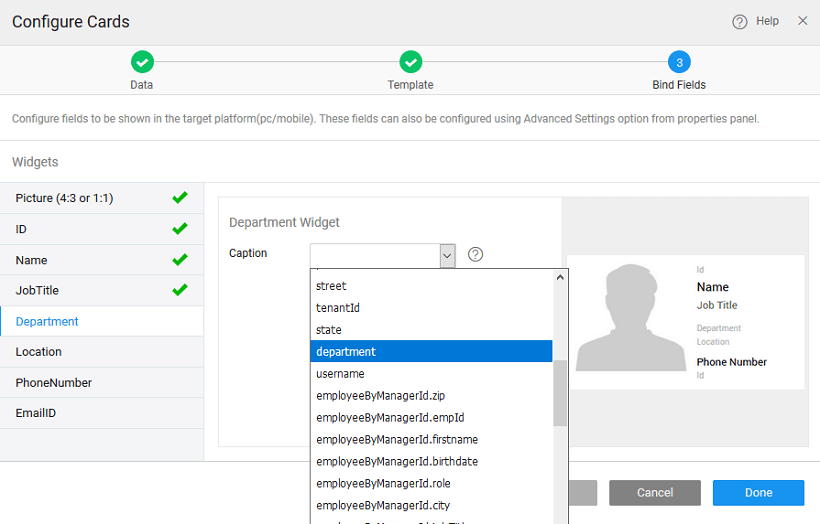
Task: Open the Location widget item
Action: pyautogui.click(x=39, y=352)
